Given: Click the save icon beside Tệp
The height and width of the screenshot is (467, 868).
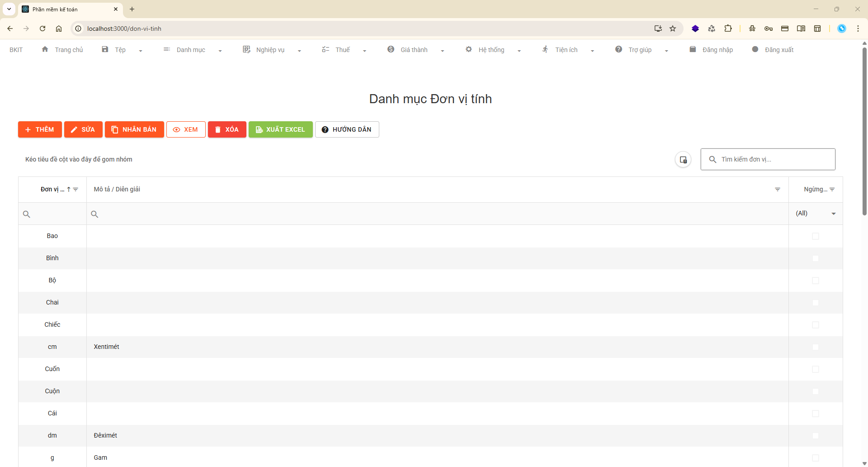Looking at the screenshot, I should 105,49.
